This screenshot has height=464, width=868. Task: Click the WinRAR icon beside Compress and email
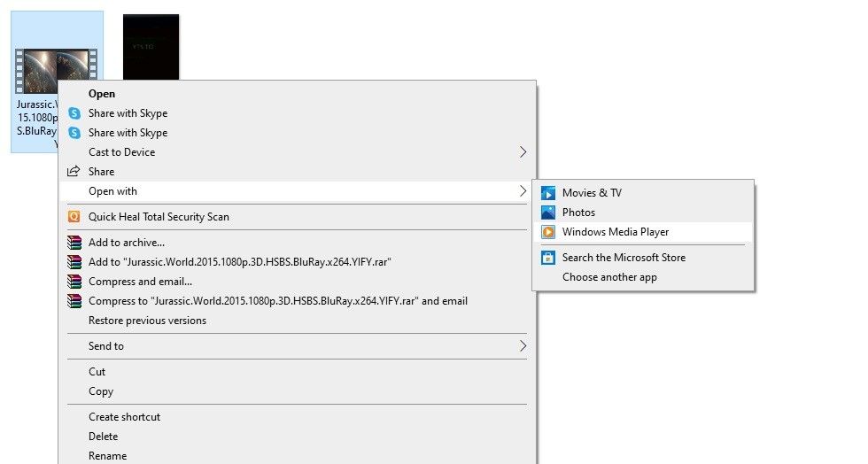click(x=74, y=282)
